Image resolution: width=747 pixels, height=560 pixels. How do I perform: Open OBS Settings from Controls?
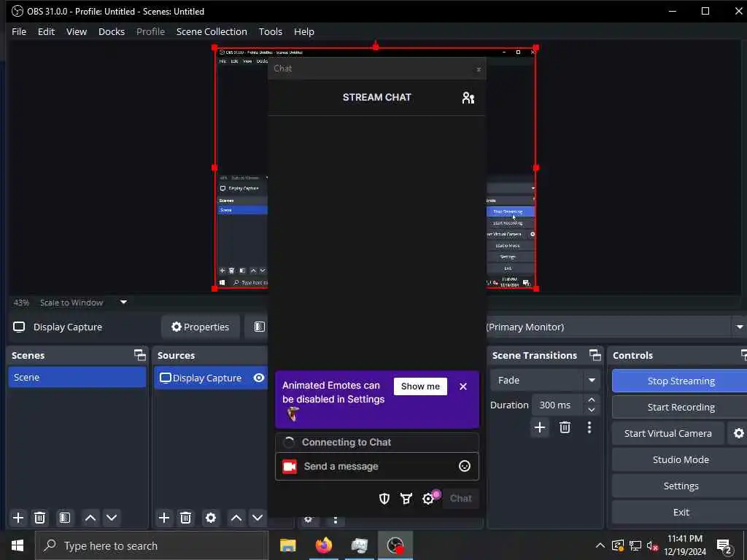(x=680, y=486)
